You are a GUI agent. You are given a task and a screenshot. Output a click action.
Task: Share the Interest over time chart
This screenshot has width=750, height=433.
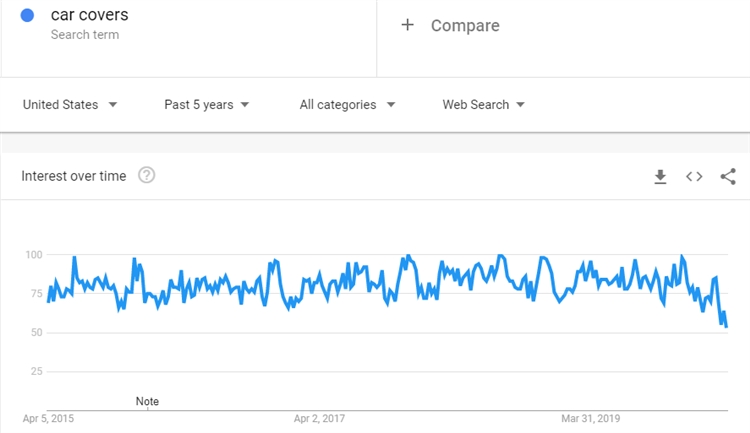pyautogui.click(x=728, y=176)
